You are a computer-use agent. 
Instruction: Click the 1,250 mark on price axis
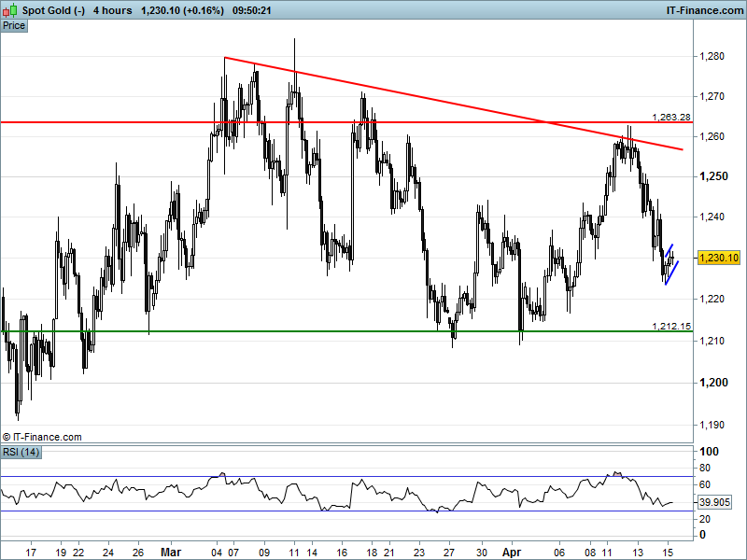point(712,176)
